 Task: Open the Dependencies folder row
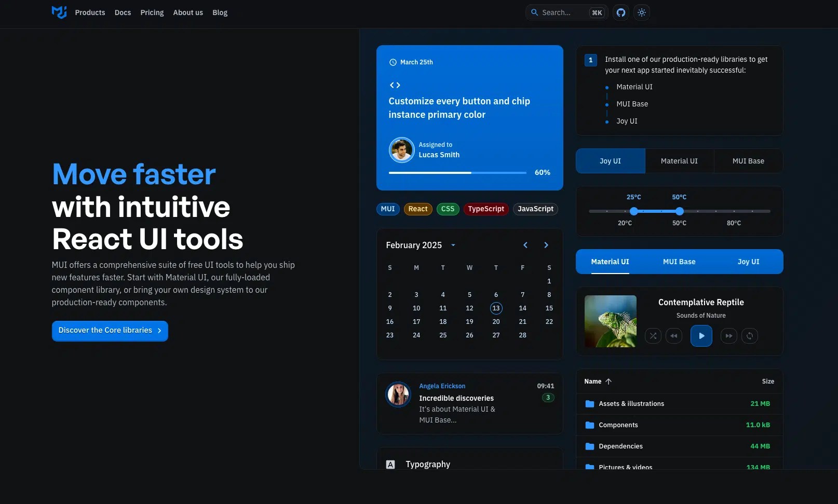(x=680, y=446)
